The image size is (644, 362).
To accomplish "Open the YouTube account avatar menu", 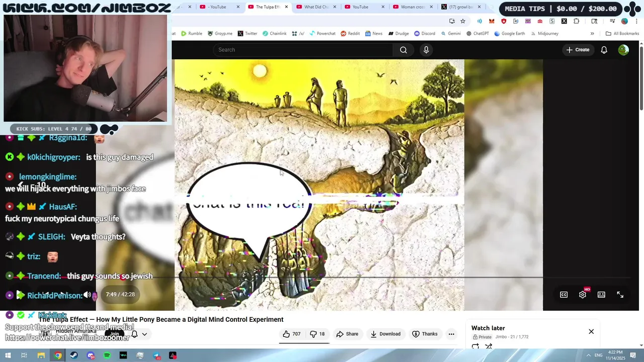I will [x=623, y=50].
